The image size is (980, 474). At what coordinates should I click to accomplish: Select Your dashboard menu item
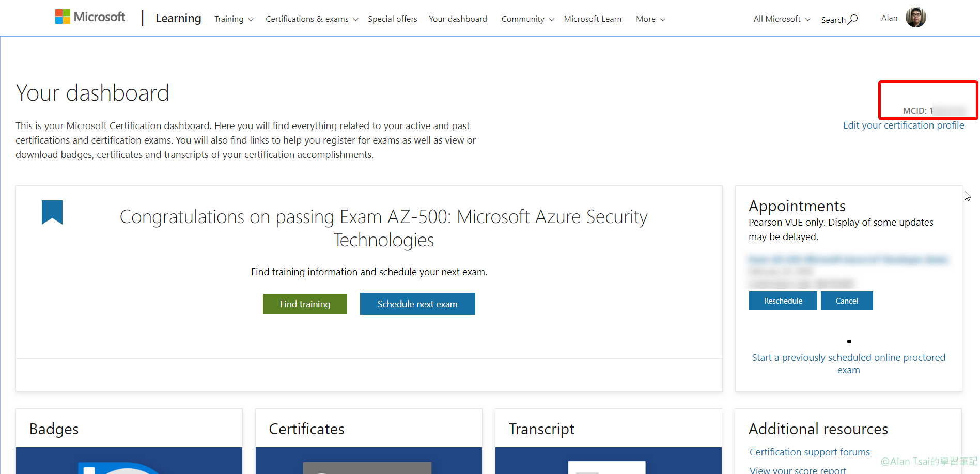click(458, 19)
